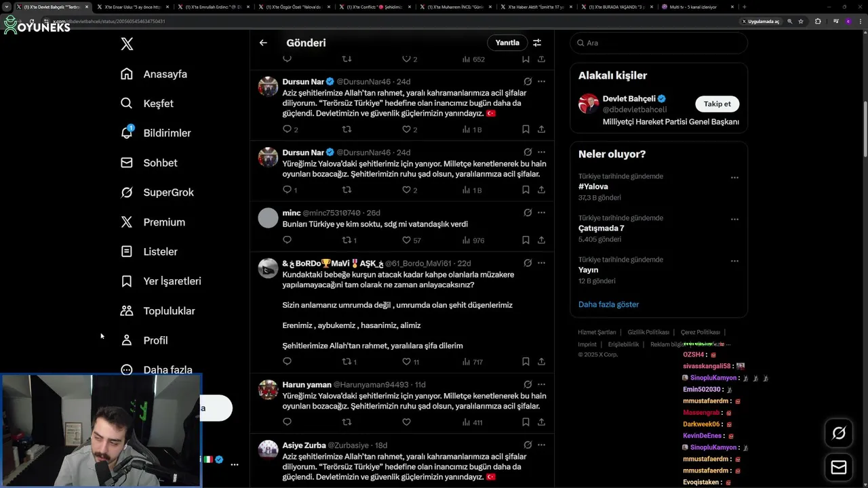Open Çerez Politikası footer link

pyautogui.click(x=701, y=332)
